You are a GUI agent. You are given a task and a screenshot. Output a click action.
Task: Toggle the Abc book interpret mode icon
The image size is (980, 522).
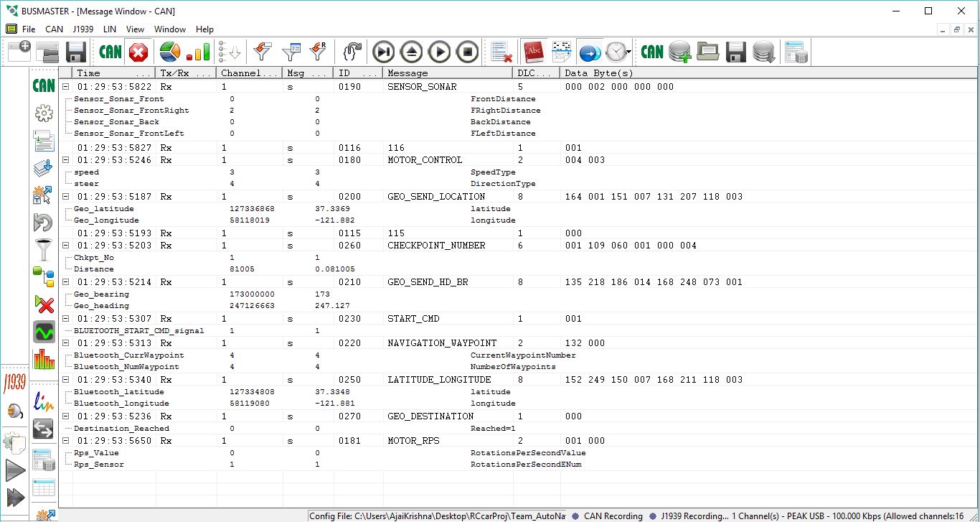coord(533,52)
